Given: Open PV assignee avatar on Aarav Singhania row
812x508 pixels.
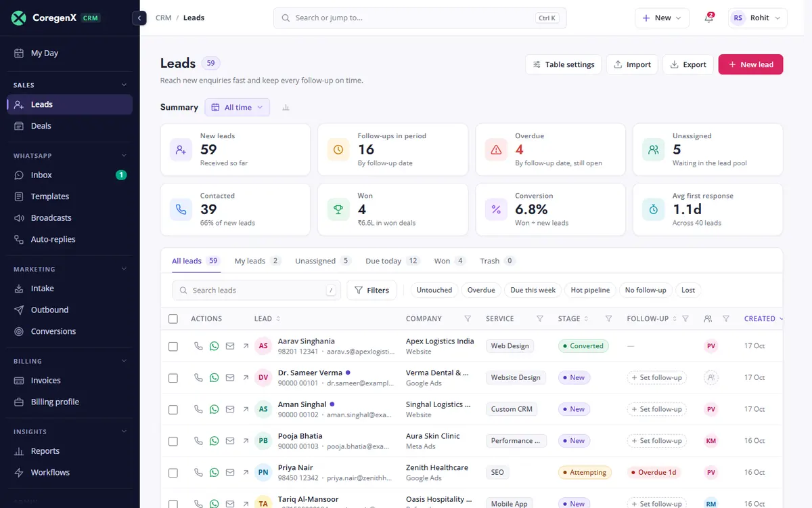Looking at the screenshot, I should click(x=710, y=346).
